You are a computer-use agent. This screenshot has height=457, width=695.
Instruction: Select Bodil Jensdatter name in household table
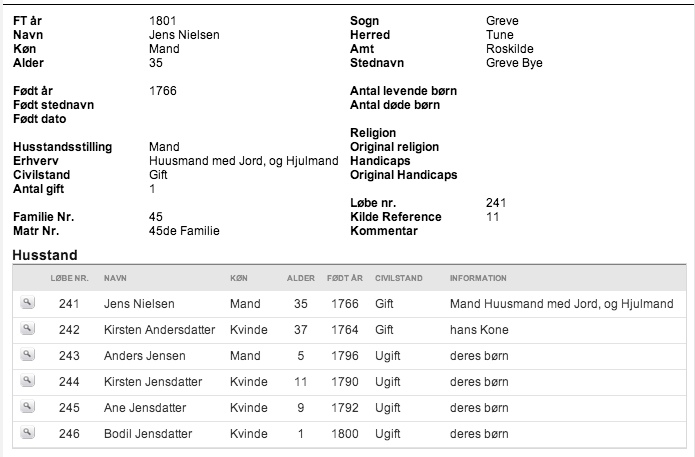(x=148, y=434)
